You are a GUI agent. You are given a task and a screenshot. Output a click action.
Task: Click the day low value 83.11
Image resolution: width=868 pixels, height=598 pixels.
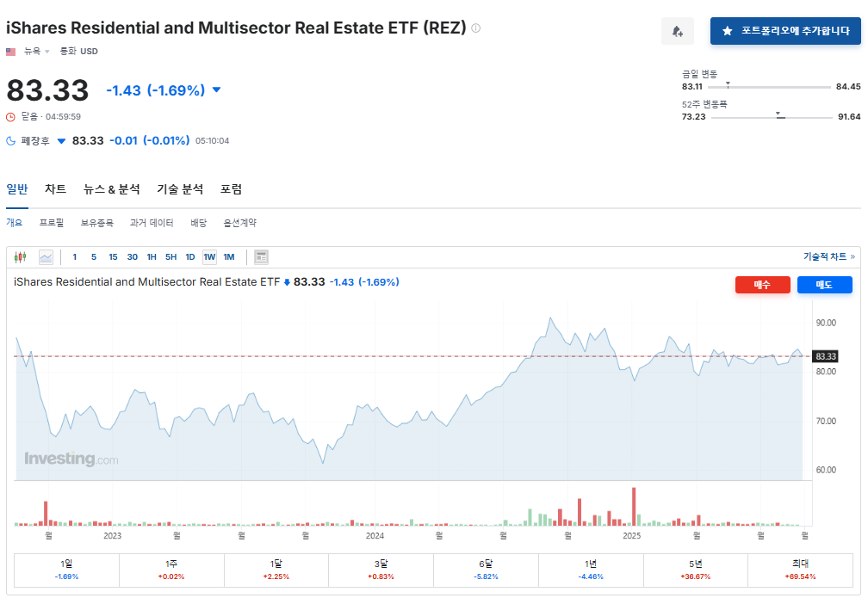(692, 86)
